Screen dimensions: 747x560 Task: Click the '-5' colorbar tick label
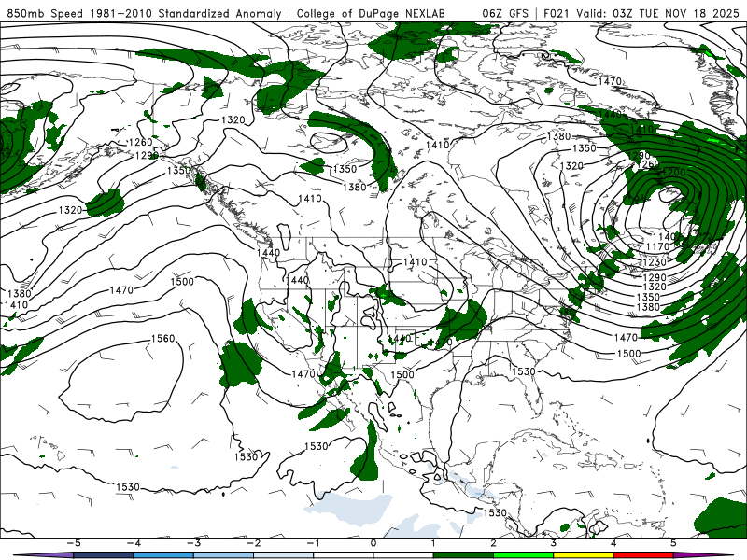pos(73,543)
